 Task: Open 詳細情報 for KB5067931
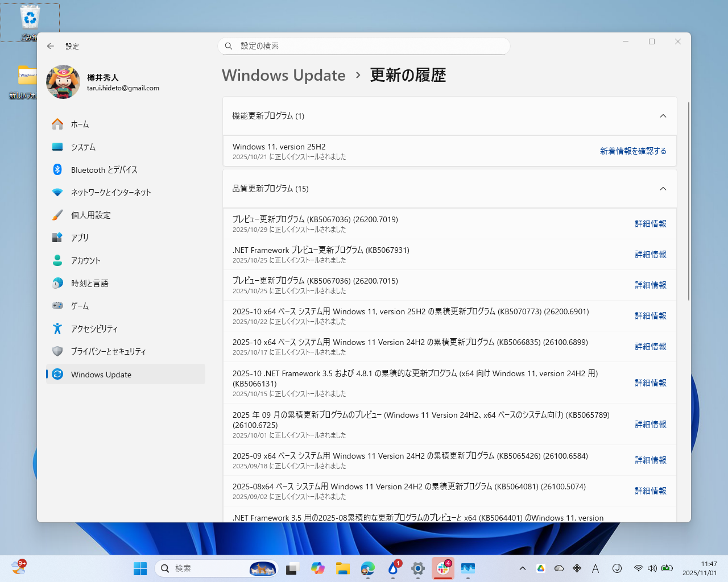[x=651, y=254]
